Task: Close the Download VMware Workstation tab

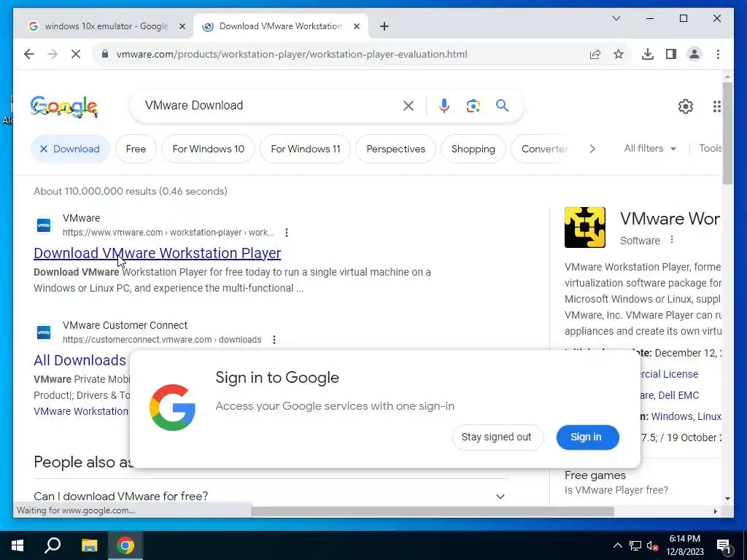Action: tap(356, 27)
